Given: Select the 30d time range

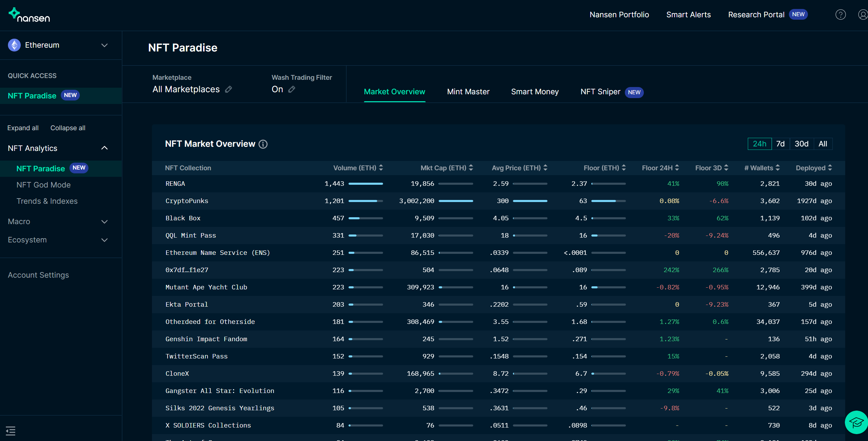Looking at the screenshot, I should click(x=802, y=144).
